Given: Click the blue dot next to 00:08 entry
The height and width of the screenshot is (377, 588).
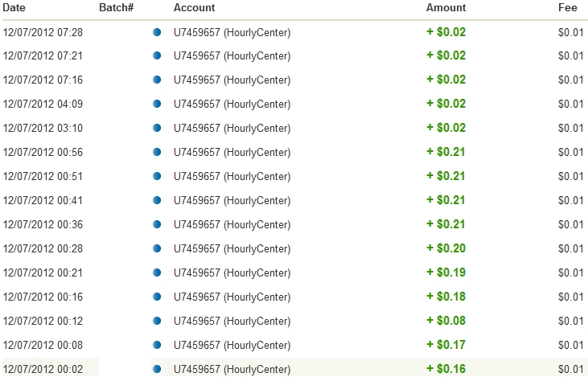Looking at the screenshot, I should tap(157, 346).
